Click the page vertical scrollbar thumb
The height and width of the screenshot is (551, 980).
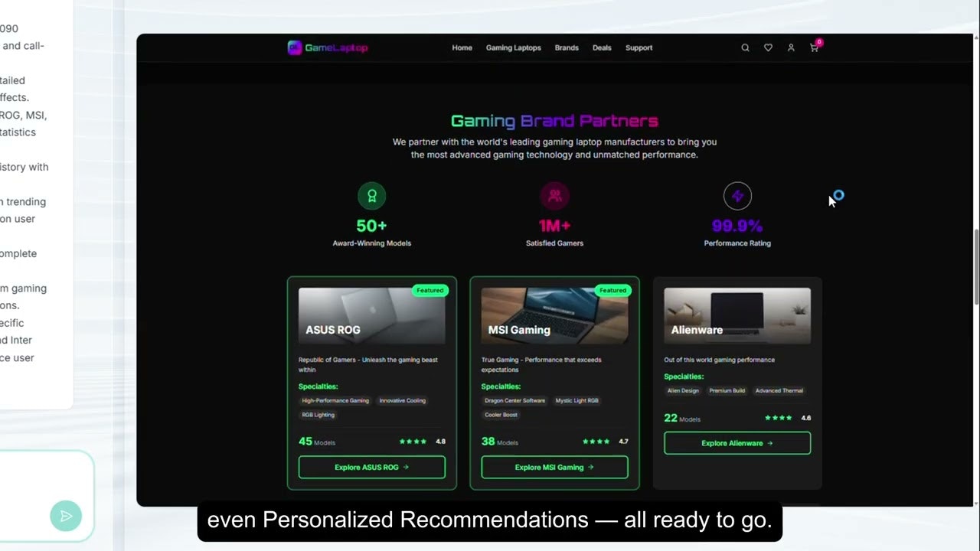tap(976, 268)
